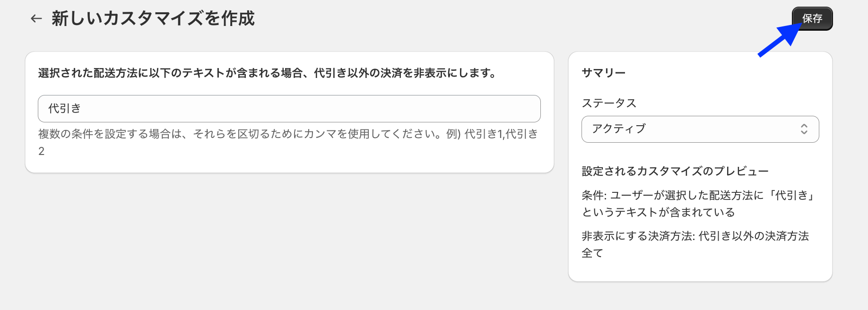
Task: Click the up-down chevron in the status selector
Action: click(x=804, y=129)
